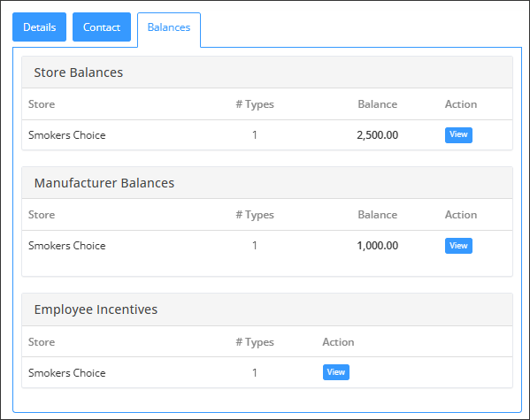Click the Store Balances panel heading
530x420 pixels.
[79, 73]
